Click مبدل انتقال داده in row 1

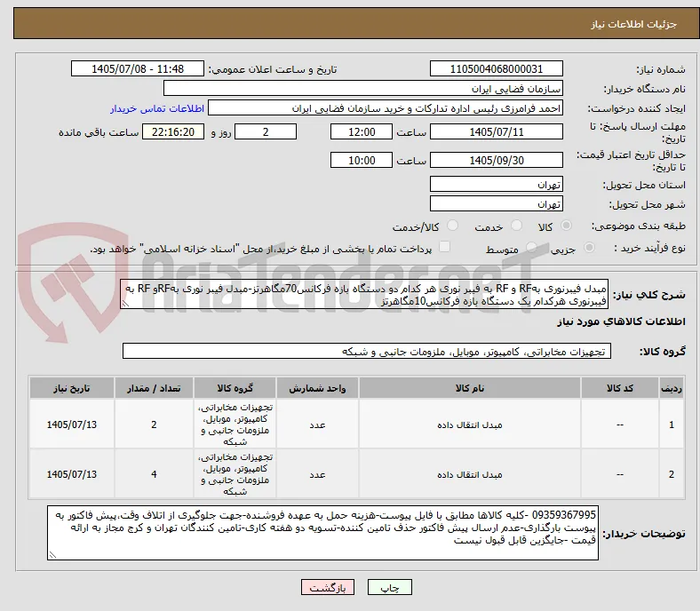[470, 425]
